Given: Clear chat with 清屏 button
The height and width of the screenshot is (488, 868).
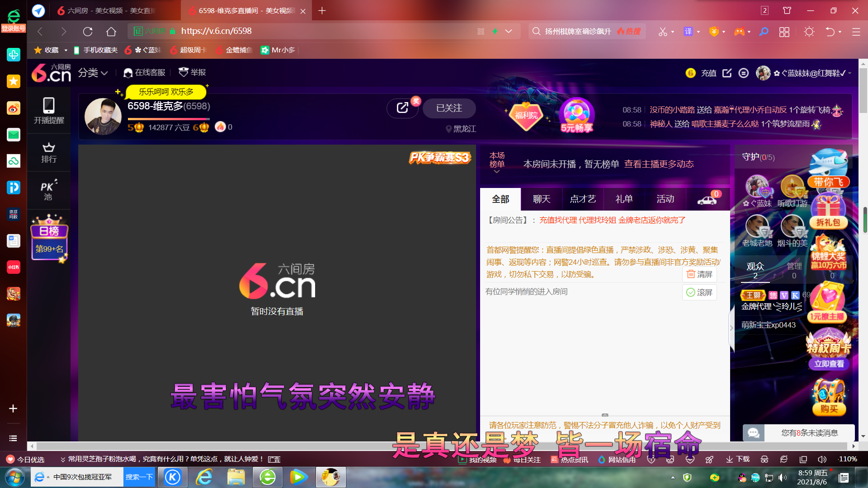Looking at the screenshot, I should (699, 274).
